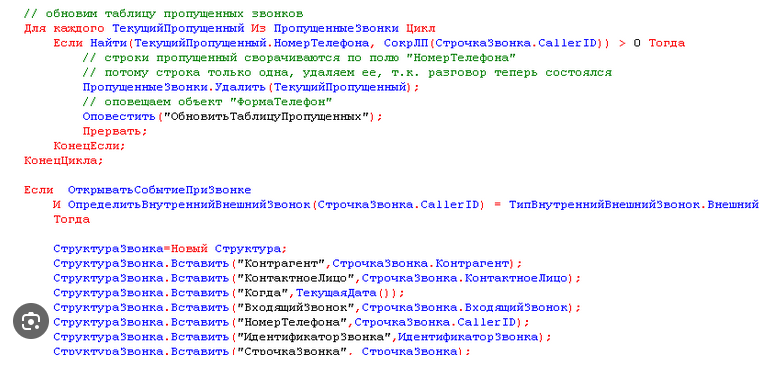The image size is (759, 365).
Task: Click the line inserting "Когда" with ТекущаяДата()
Action: click(x=229, y=293)
